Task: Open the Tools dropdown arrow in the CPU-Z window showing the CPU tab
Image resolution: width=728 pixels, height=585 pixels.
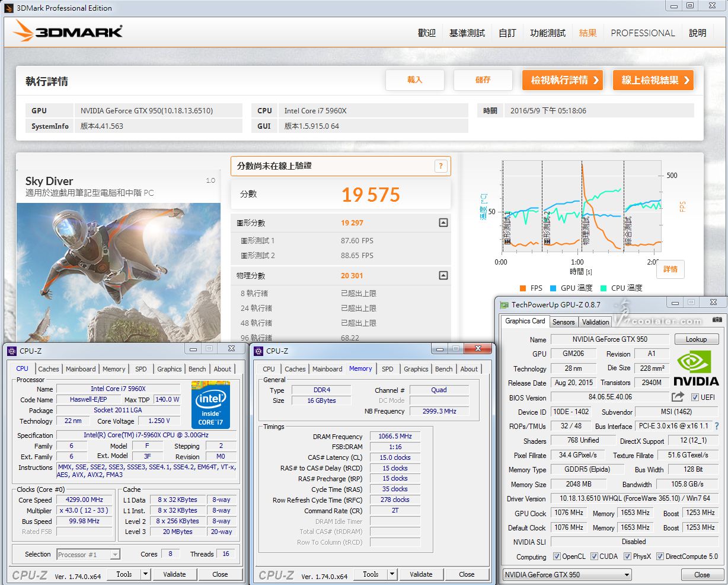Action: (145, 574)
